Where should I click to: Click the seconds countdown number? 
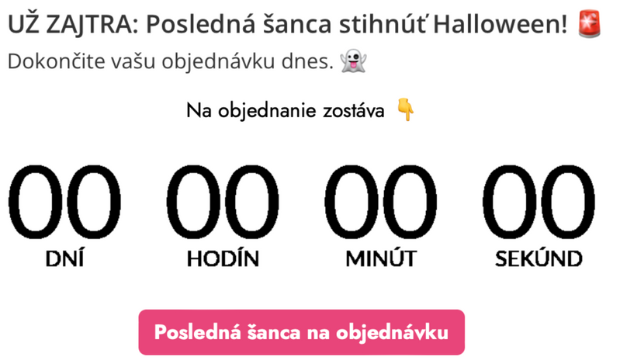point(539,201)
